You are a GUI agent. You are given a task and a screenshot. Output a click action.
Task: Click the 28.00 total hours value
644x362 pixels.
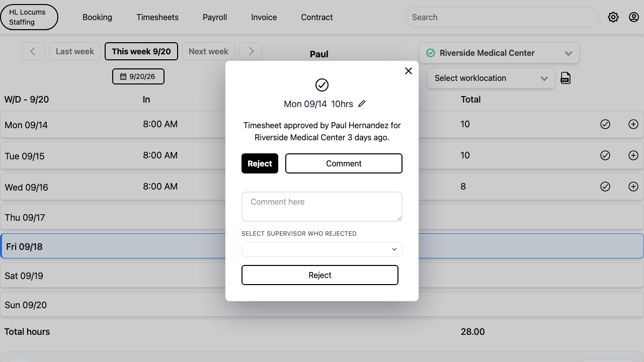tap(472, 332)
